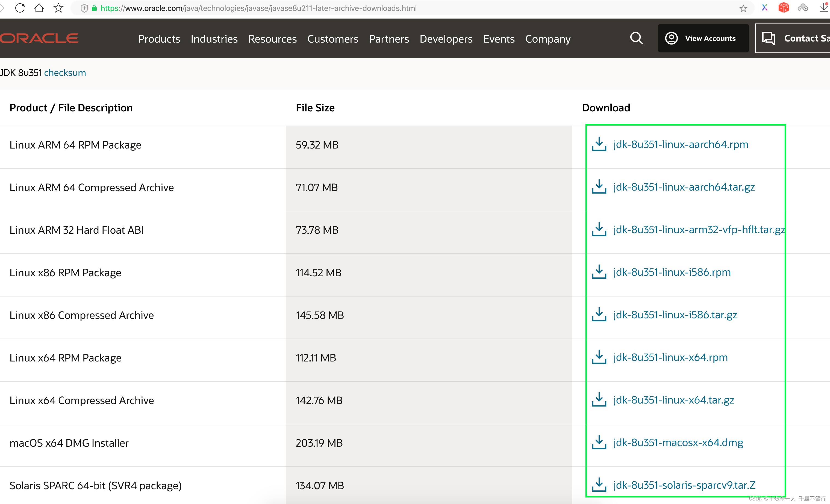This screenshot has height=504, width=830.
Task: Open the Resources menu
Action: click(272, 39)
